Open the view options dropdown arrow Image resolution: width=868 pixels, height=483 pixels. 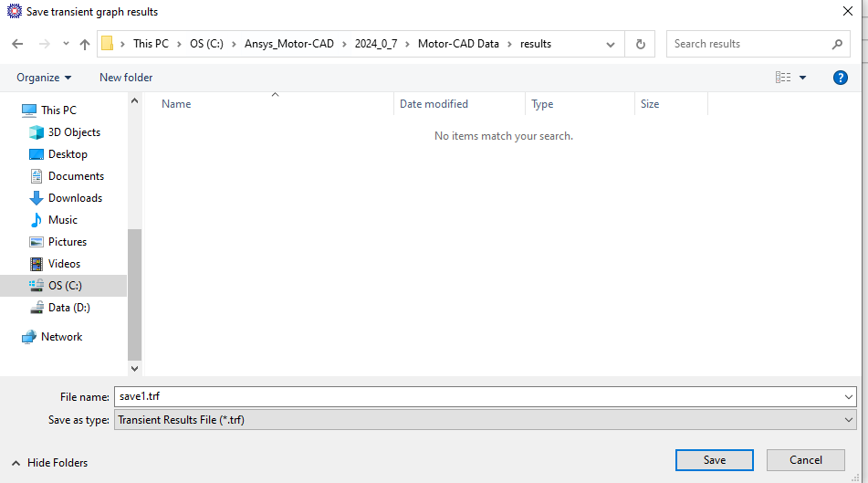click(x=802, y=78)
